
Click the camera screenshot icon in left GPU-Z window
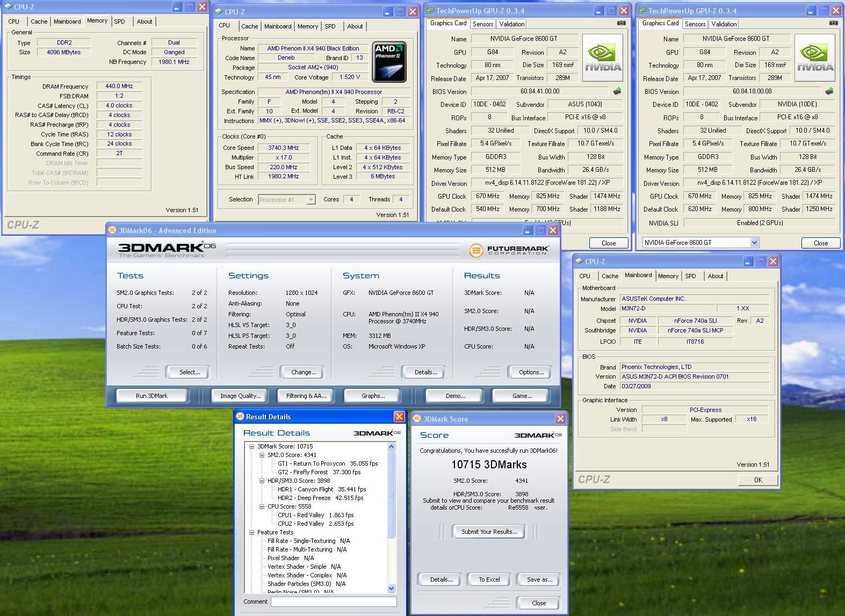tap(621, 23)
